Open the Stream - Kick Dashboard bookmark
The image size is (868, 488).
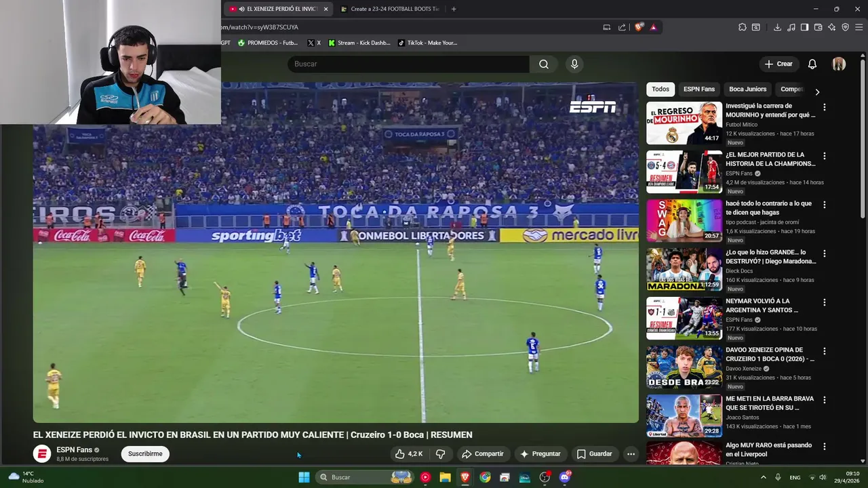(x=359, y=43)
